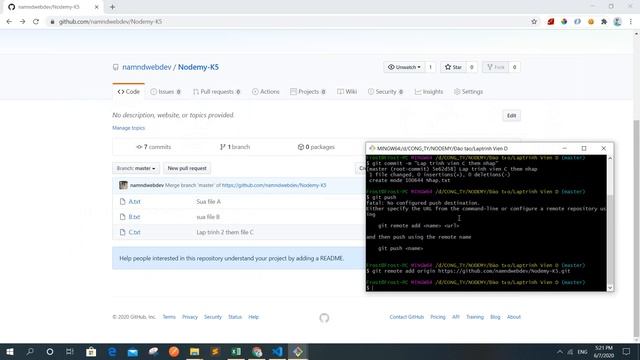Viewport: 640px width, 360px height.
Task: View the 1 branch list
Action: pyautogui.click(x=235, y=147)
